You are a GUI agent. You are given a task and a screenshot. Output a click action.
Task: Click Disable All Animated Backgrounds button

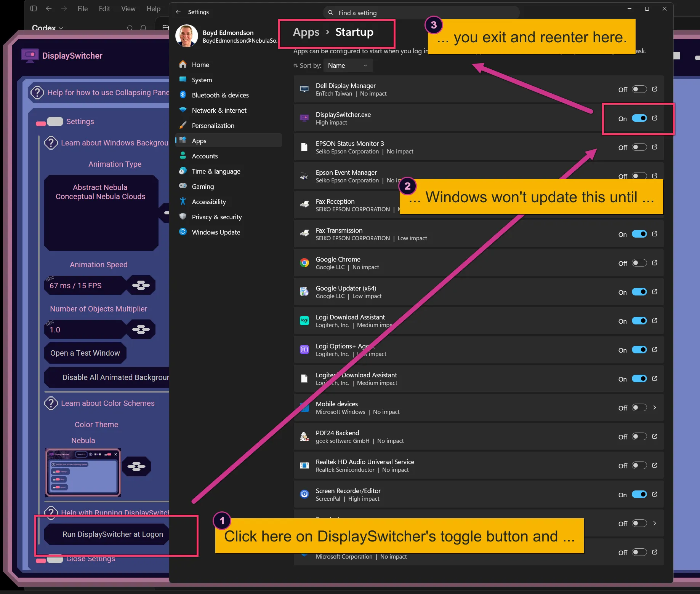click(x=107, y=377)
